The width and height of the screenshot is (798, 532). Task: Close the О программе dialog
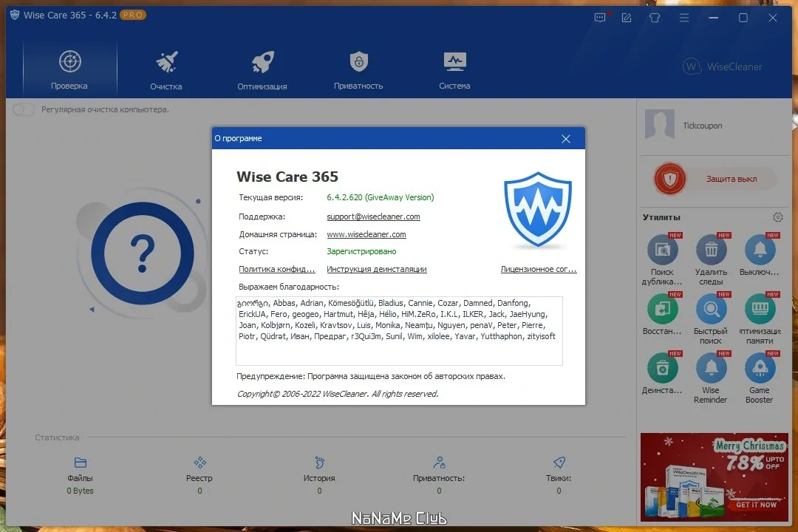[566, 139]
